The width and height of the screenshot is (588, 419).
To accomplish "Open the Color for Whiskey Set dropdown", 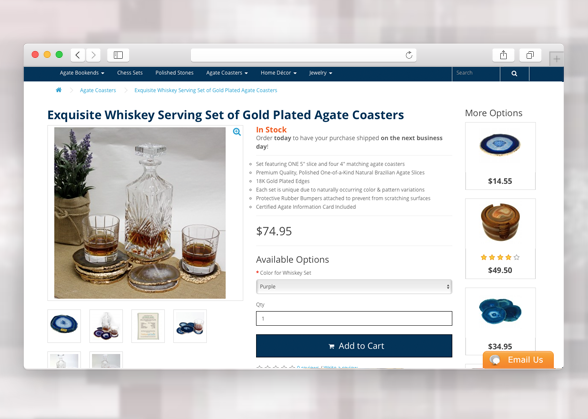I will [x=354, y=287].
